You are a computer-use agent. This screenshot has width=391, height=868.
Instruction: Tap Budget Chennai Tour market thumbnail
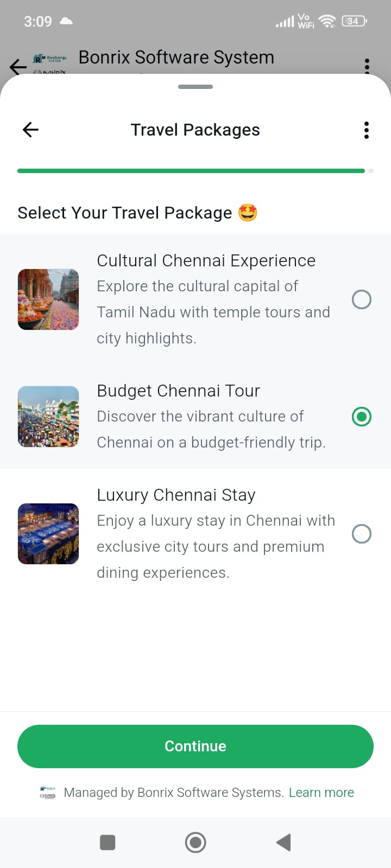point(48,417)
